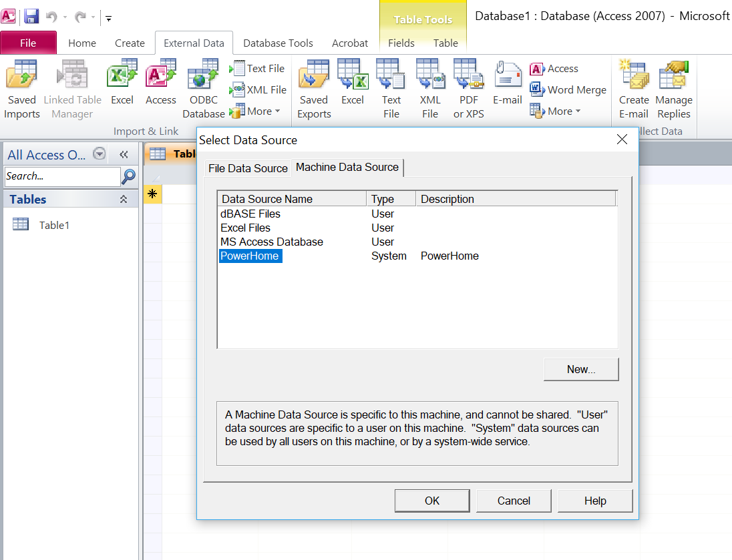Select the Machine Data Source tab
Viewport: 732px width, 560px height.
click(x=347, y=167)
